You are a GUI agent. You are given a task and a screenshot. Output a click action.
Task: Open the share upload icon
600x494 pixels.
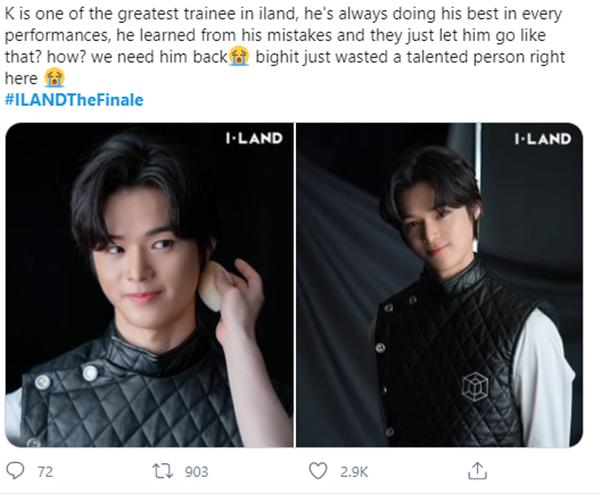[x=477, y=471]
